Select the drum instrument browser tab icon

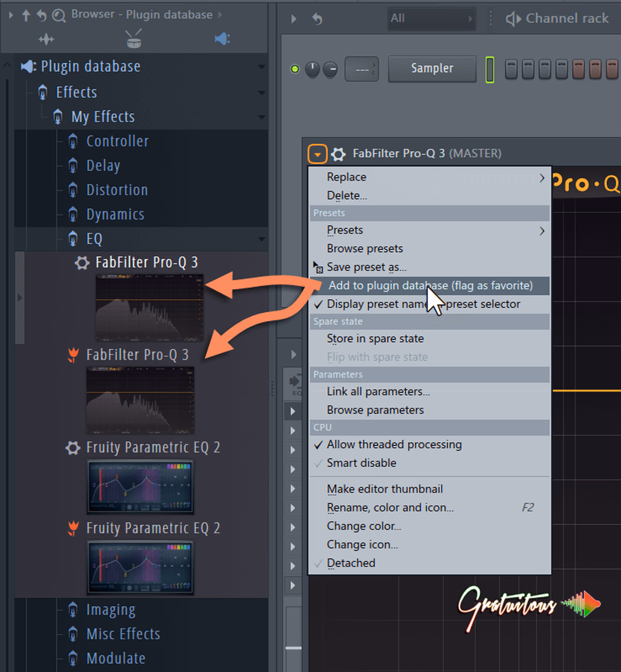tap(134, 39)
